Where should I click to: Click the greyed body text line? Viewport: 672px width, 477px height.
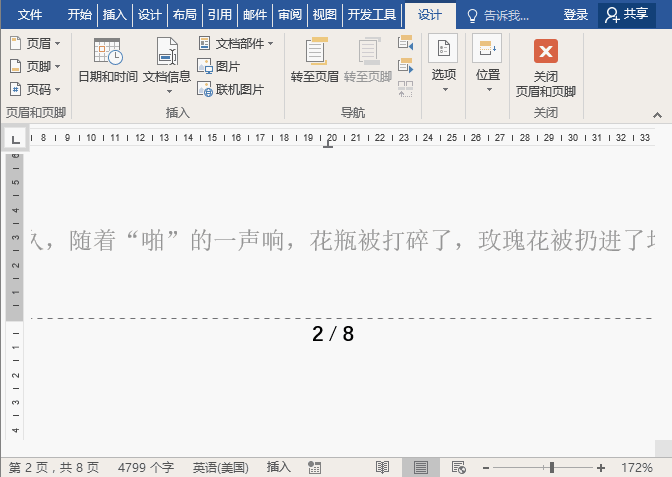point(343,240)
